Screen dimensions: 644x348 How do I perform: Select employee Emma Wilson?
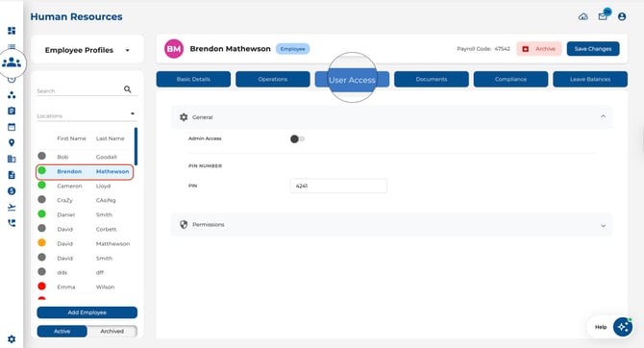[x=85, y=286]
